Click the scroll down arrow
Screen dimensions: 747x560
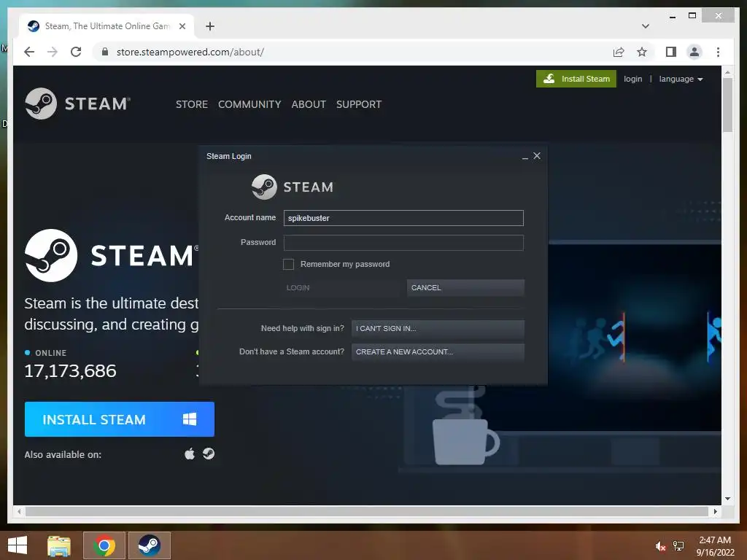click(727, 499)
